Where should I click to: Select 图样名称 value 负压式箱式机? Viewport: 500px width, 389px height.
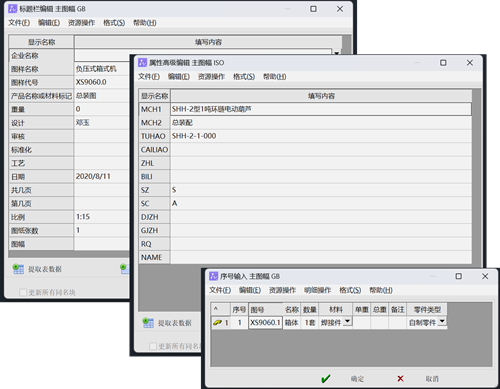click(x=96, y=69)
